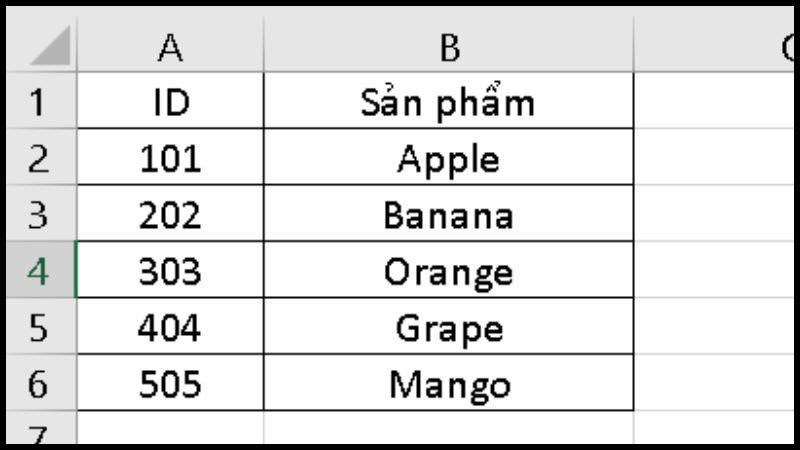800x450 pixels.
Task: Select the Grape cell
Action: pyautogui.click(x=448, y=326)
